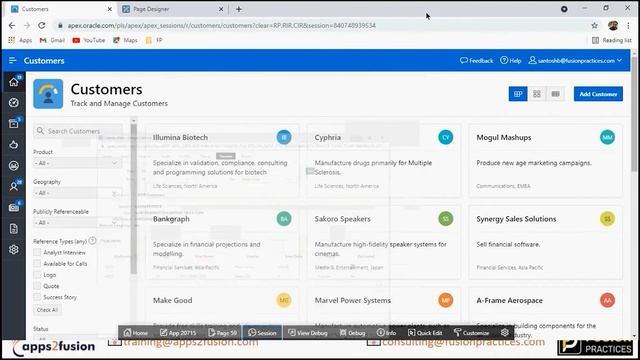Screen dimensions: 640x360
Task: Click Synergy Sales Solutions avatar badge
Action: (607, 219)
